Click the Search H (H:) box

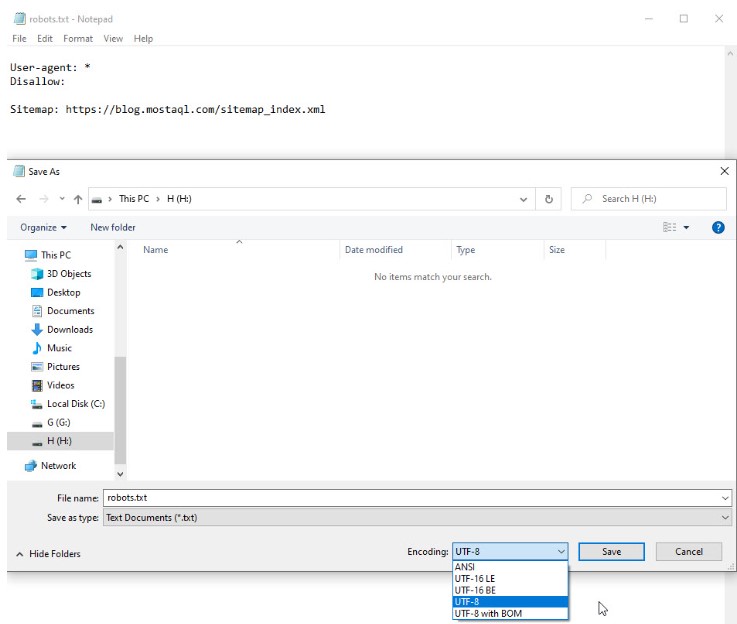click(649, 199)
